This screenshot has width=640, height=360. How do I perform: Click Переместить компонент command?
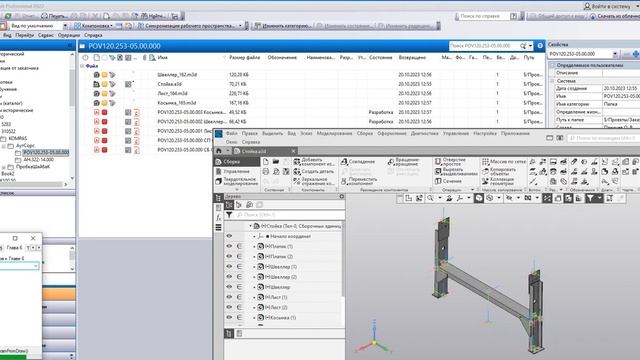[x=359, y=181]
